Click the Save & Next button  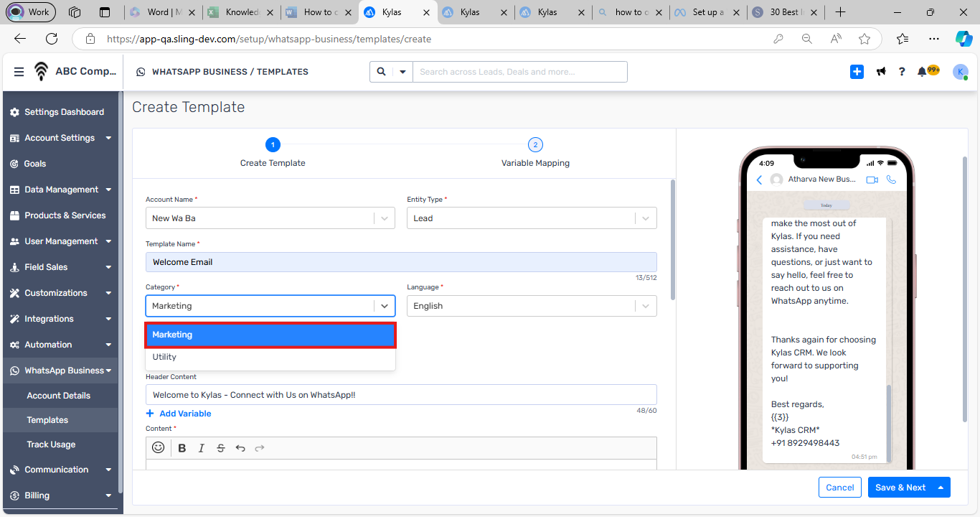[x=900, y=488]
